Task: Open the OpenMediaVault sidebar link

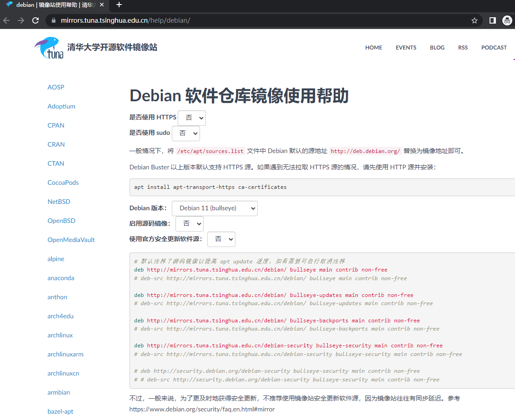Action: click(x=71, y=240)
